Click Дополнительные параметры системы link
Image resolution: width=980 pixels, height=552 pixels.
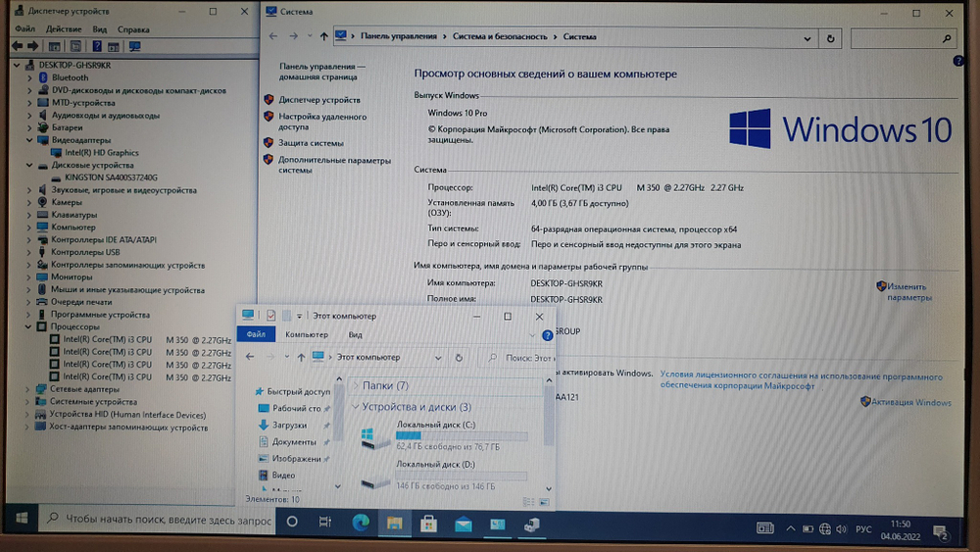(334, 165)
